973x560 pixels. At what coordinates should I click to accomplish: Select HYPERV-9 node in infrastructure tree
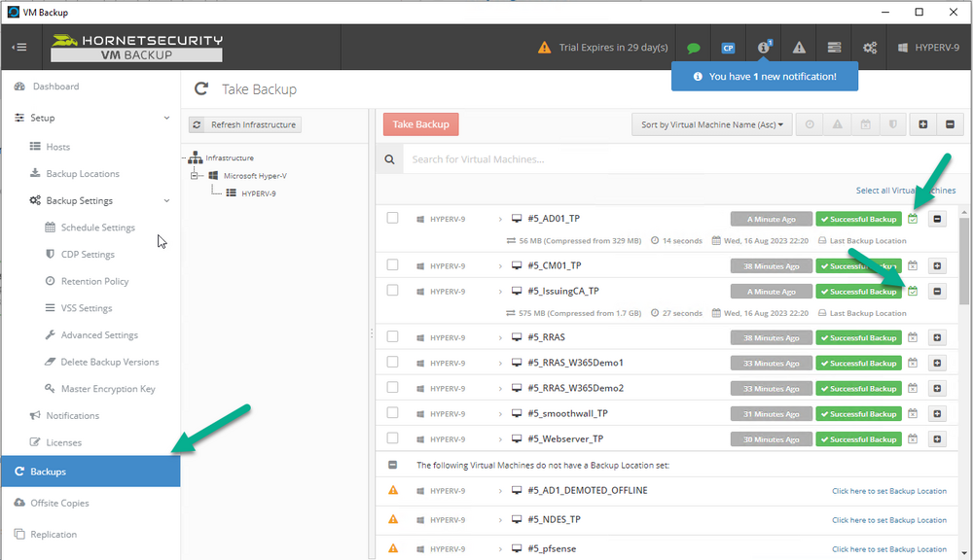pyautogui.click(x=258, y=193)
